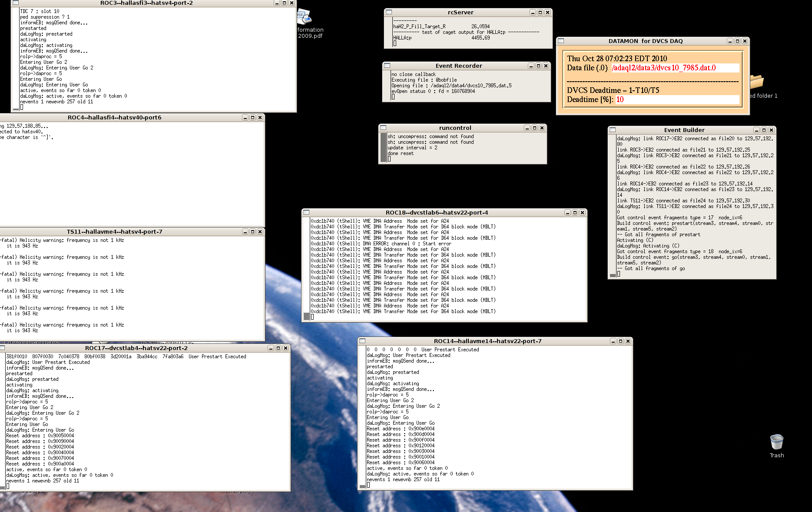Click the 'Thu Oct 28 07:02:23 EDT 2010' timestamp

pos(617,59)
